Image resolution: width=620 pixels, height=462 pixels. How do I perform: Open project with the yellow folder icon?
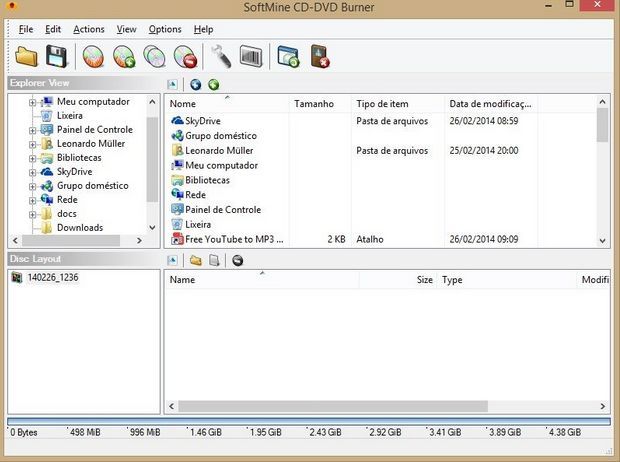click(26, 56)
